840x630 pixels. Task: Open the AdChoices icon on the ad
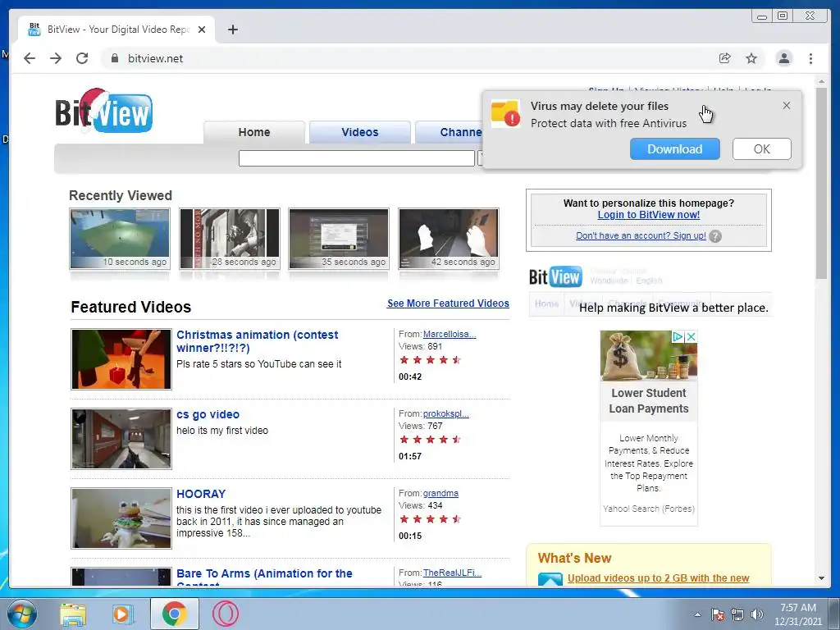(678, 336)
